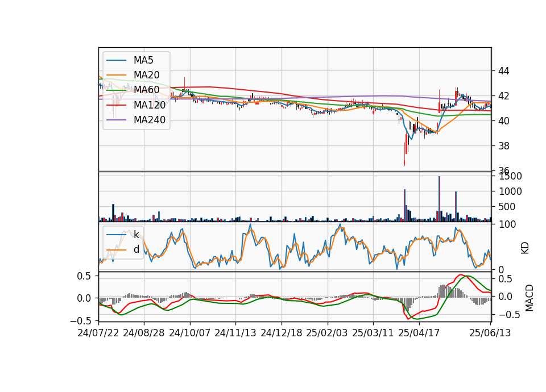Click the 25/03/11 date tick label
This screenshot has height=392, width=546.
point(373,333)
